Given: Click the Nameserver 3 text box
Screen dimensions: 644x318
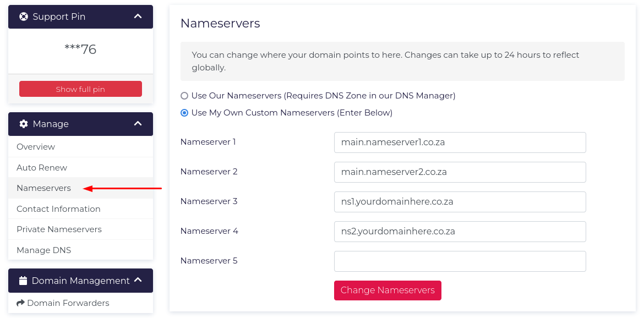Looking at the screenshot, I should [460, 202].
